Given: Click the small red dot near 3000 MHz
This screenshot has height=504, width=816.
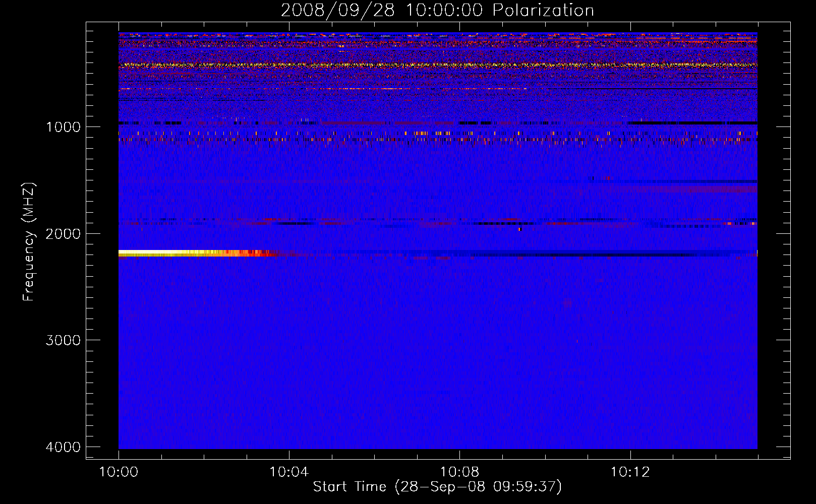Looking at the screenshot, I should pos(577,341).
